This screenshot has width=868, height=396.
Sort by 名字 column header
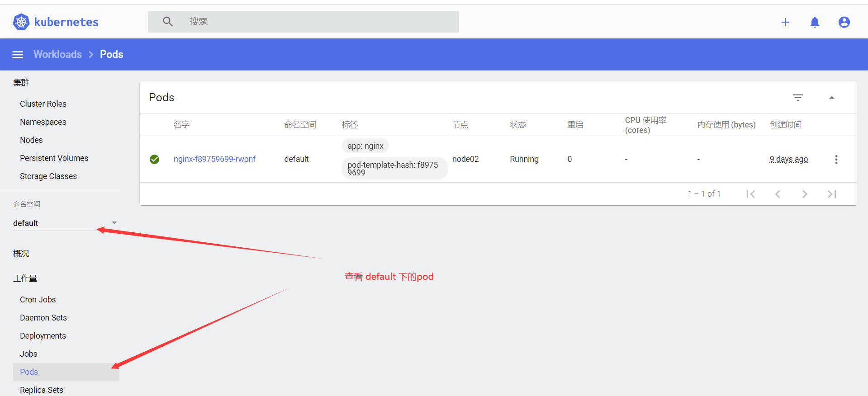(x=182, y=125)
